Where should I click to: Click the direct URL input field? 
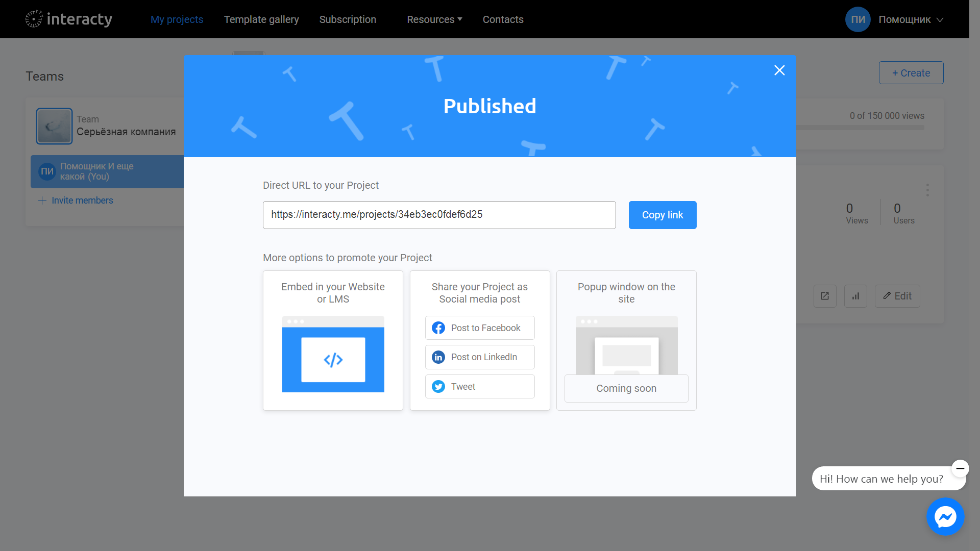pyautogui.click(x=439, y=215)
